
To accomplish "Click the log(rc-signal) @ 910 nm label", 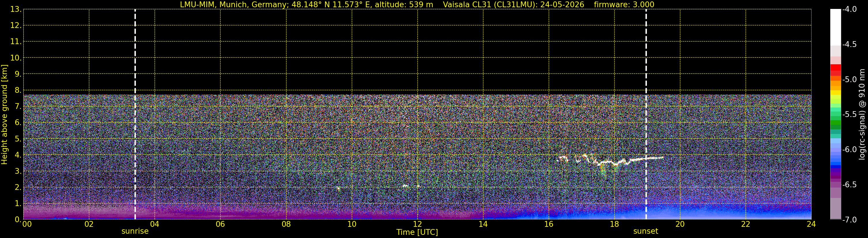I will coord(862,115).
